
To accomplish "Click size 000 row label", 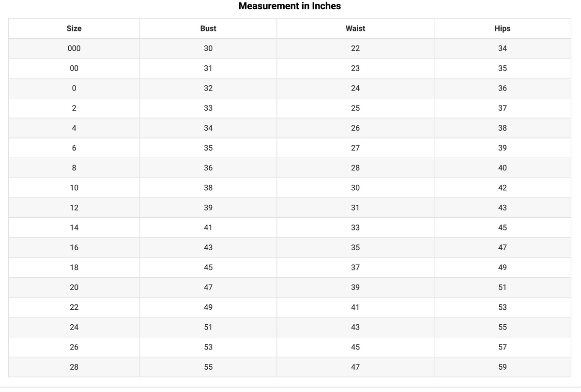I will pyautogui.click(x=74, y=48).
